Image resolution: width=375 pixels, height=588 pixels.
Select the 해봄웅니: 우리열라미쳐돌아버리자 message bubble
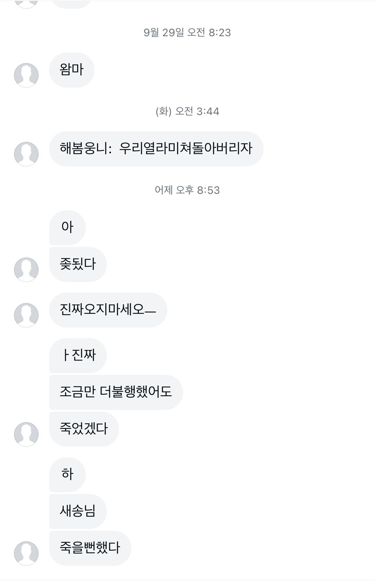pyautogui.click(x=156, y=149)
